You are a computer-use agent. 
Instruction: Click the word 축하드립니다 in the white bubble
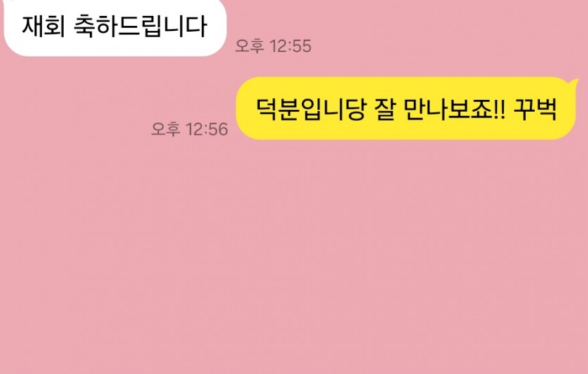click(x=140, y=27)
